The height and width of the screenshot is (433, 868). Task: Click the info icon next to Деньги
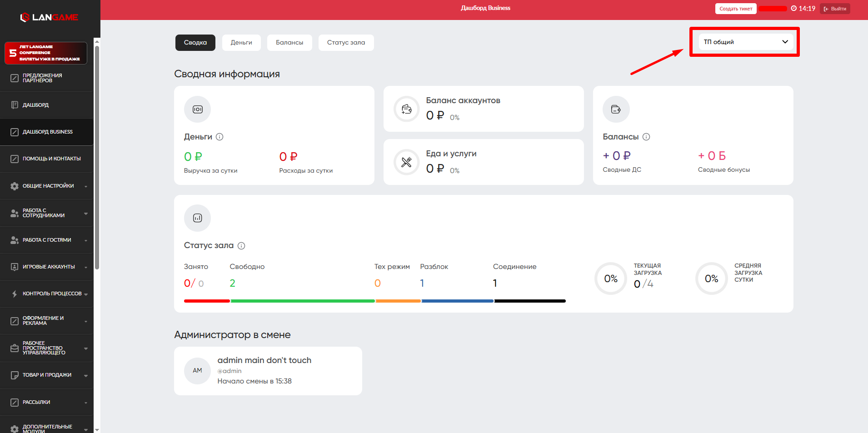pyautogui.click(x=219, y=137)
